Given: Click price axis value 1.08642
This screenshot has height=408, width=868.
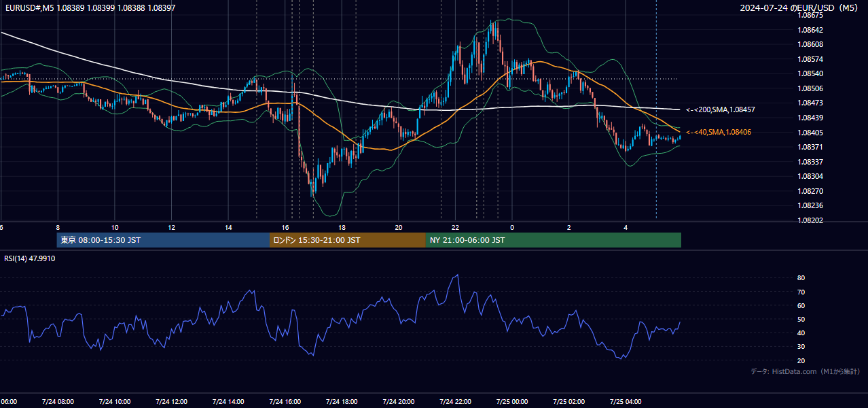Looking at the screenshot, I should point(811,30).
